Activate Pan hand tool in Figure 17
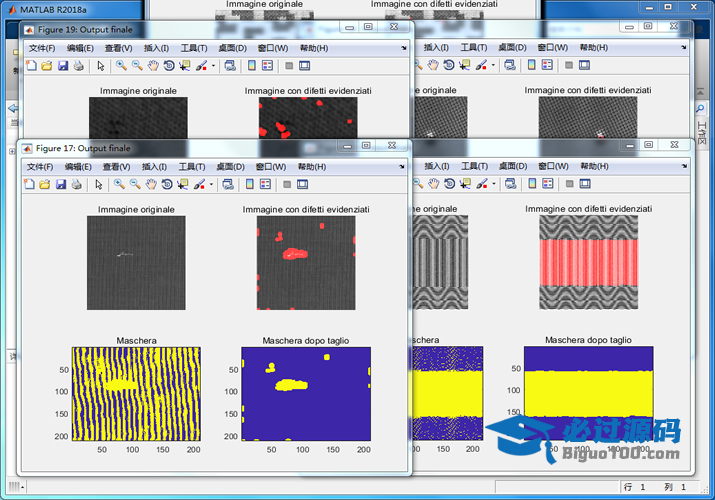The width and height of the screenshot is (715, 500). pyautogui.click(x=152, y=184)
